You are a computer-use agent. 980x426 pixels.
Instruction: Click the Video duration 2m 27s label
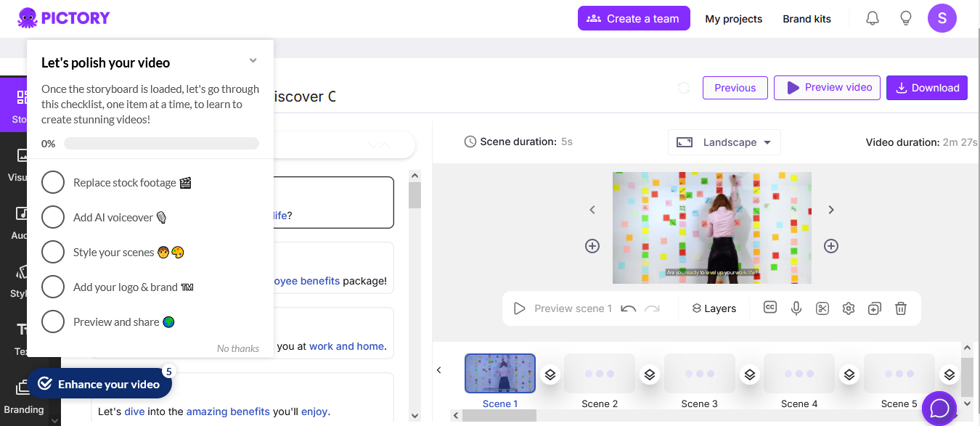[922, 142]
